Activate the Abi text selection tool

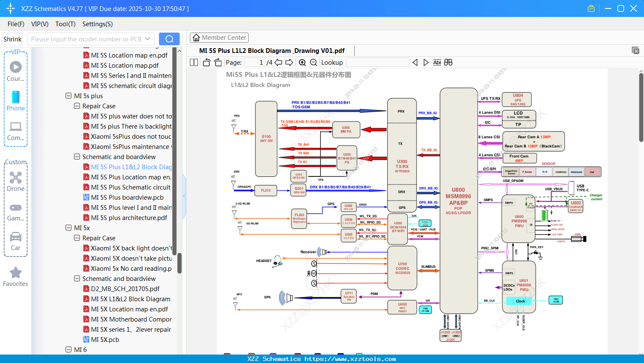(x=437, y=62)
